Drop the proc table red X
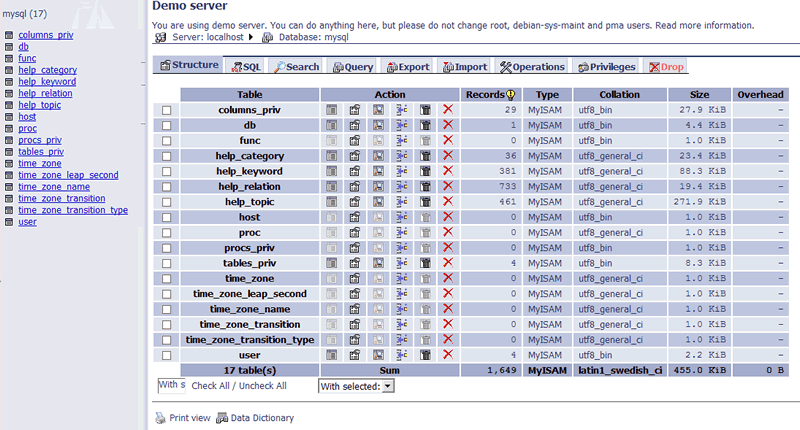800x430 pixels. pyautogui.click(x=448, y=232)
